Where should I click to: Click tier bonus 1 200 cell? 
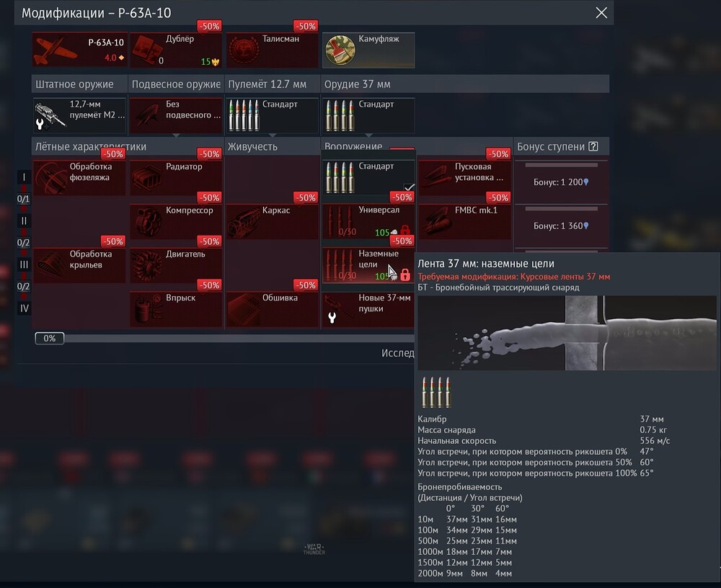(561, 182)
